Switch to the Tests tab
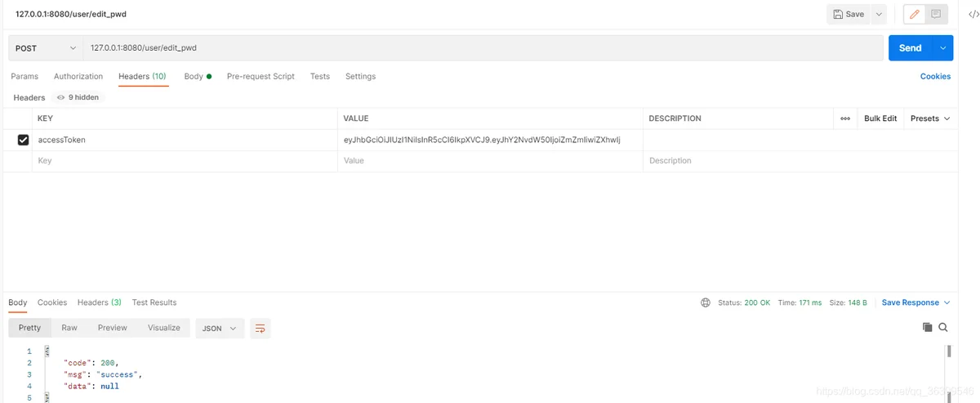The height and width of the screenshot is (403, 980). pos(320,76)
